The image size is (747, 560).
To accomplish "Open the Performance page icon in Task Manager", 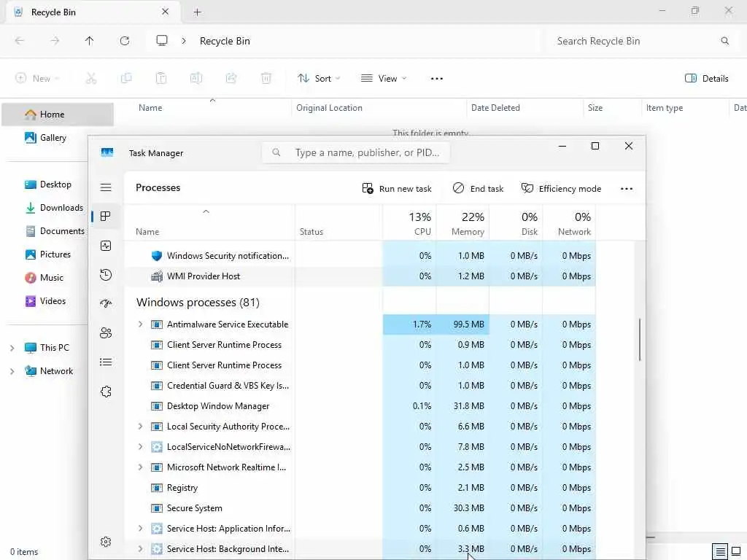I will tap(106, 246).
